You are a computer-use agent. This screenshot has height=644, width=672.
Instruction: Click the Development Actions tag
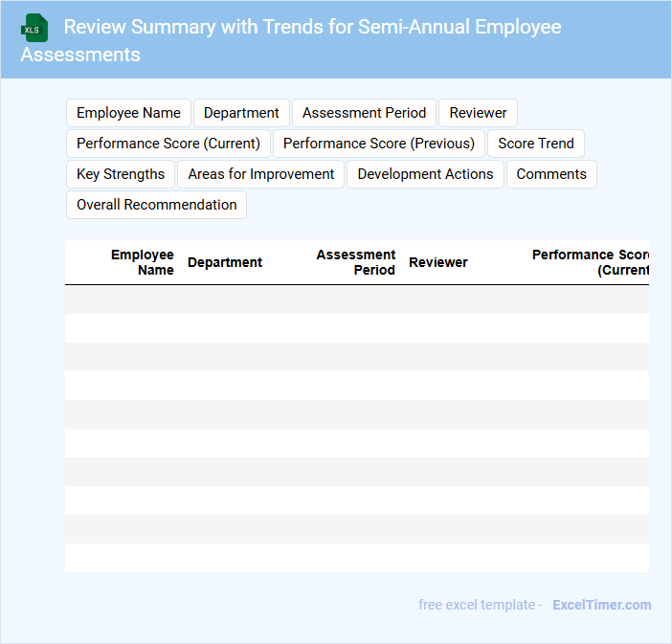425,174
